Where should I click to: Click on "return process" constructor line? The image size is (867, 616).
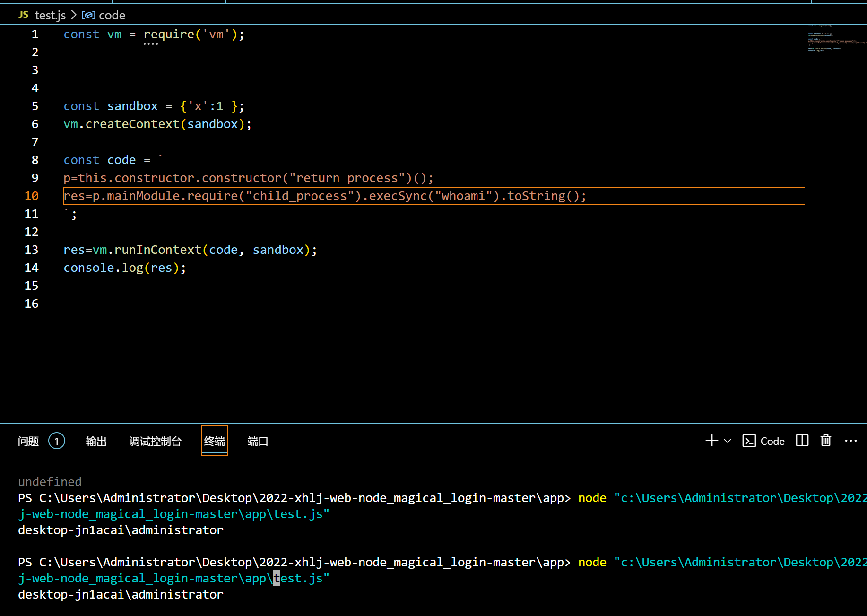[249, 178]
